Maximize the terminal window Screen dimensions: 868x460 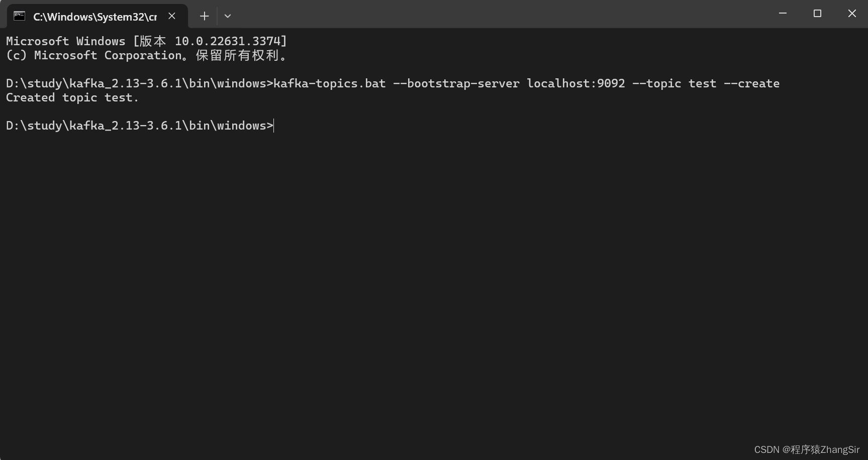pos(817,14)
